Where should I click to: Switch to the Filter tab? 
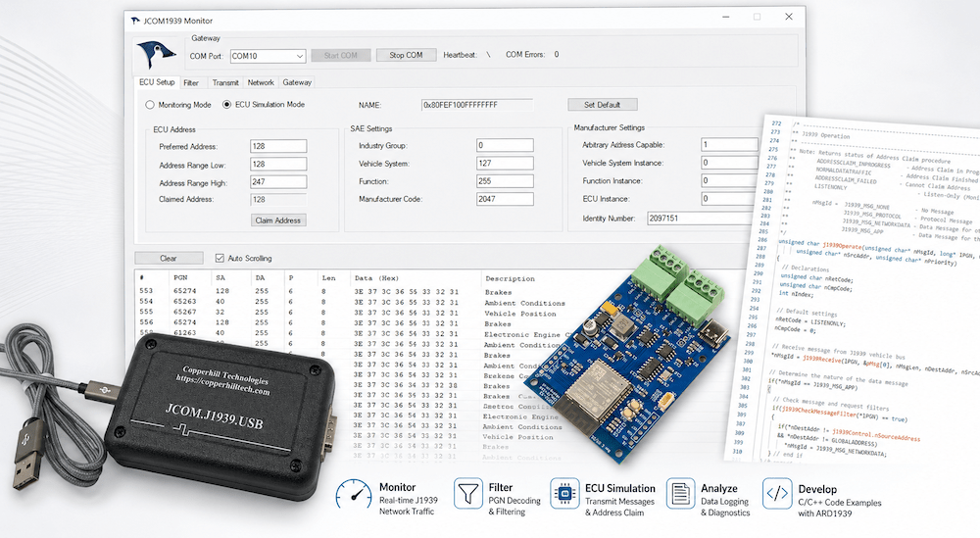(x=191, y=82)
